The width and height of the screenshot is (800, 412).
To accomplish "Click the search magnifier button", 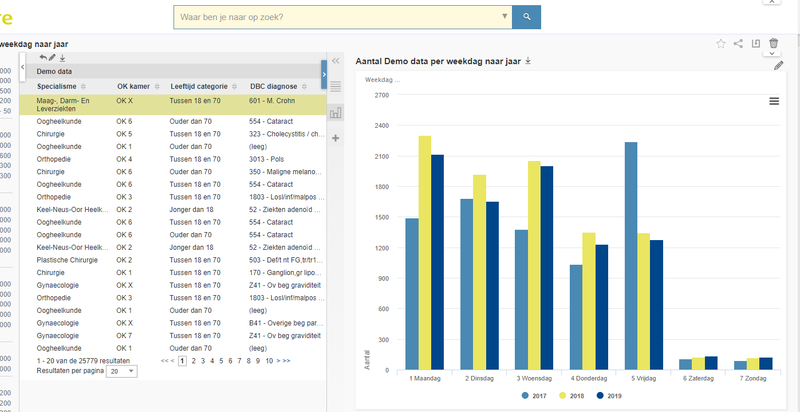I will coord(527,17).
